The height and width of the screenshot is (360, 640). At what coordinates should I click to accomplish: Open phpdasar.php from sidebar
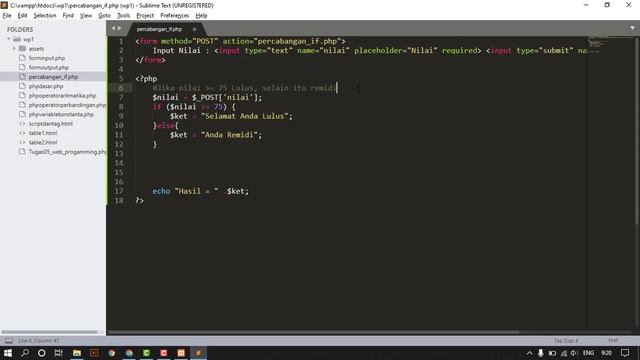pyautogui.click(x=46, y=86)
